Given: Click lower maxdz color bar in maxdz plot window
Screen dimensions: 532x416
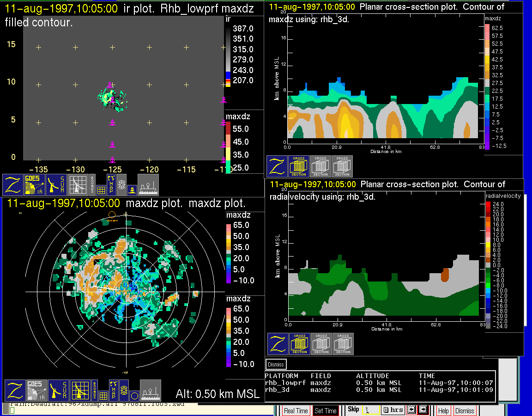Looking at the screenshot, I should [229, 336].
